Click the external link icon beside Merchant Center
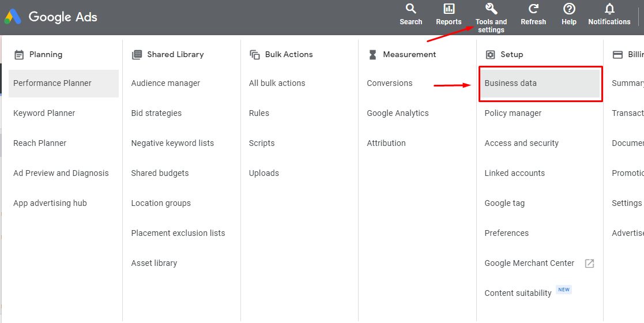Screen dimensions: 644x323 click(x=589, y=264)
